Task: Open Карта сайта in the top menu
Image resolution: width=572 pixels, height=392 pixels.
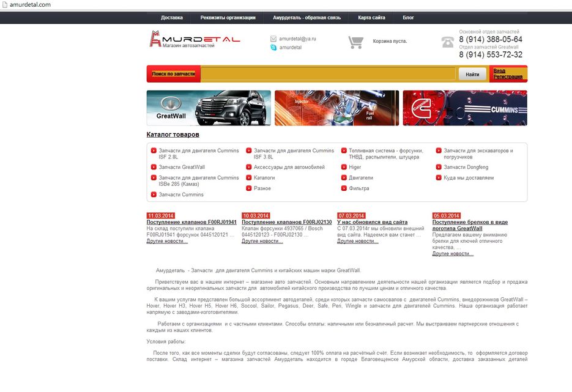Action: (372, 18)
